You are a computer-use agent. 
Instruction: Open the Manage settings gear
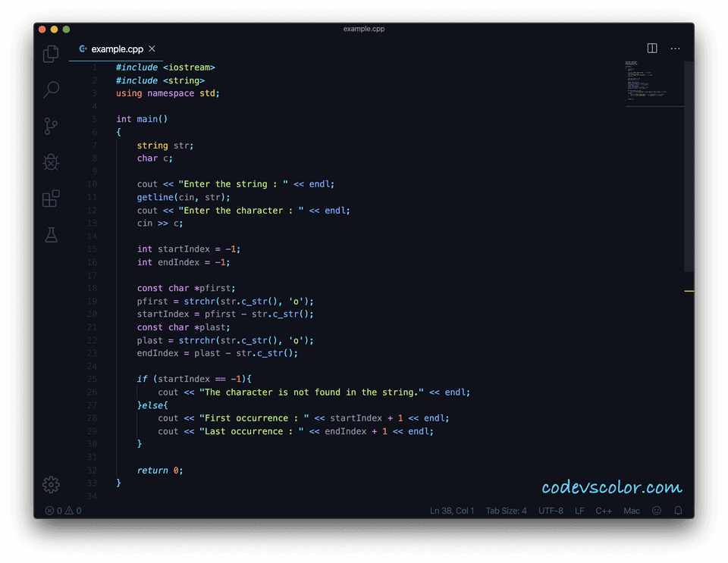[x=50, y=484]
